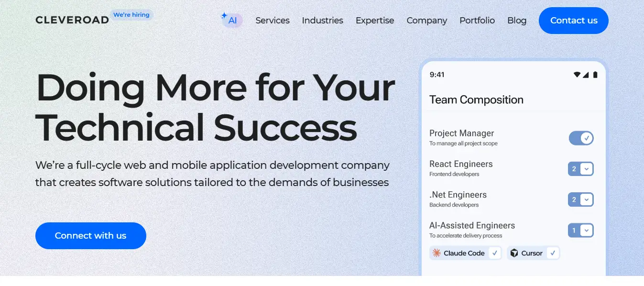The width and height of the screenshot is (644, 286).
Task: Open the Services menu
Action: 273,21
